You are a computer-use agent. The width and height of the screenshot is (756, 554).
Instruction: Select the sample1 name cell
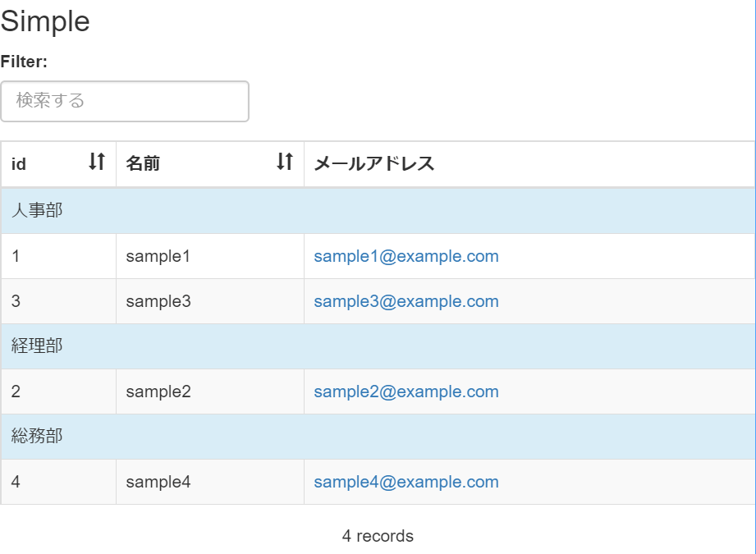point(158,256)
